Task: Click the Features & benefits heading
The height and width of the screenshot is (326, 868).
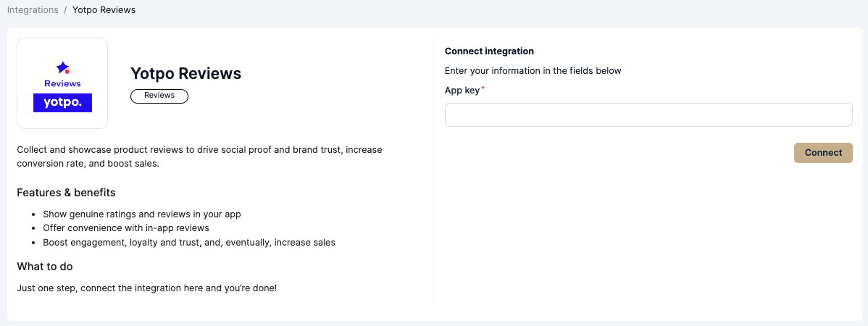Action: tap(66, 193)
